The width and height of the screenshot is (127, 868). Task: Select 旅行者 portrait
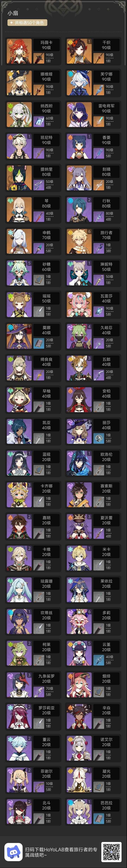pos(79,241)
